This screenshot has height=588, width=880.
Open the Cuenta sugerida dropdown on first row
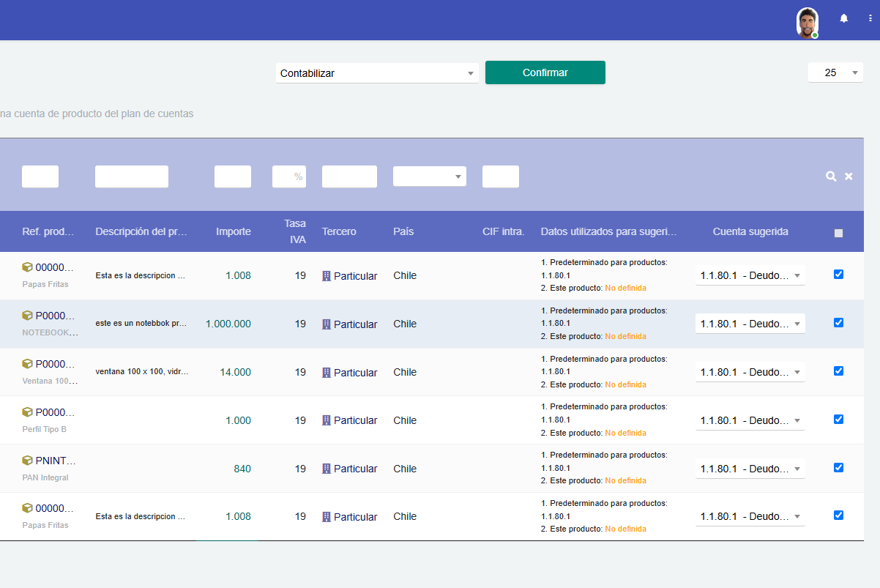point(750,275)
